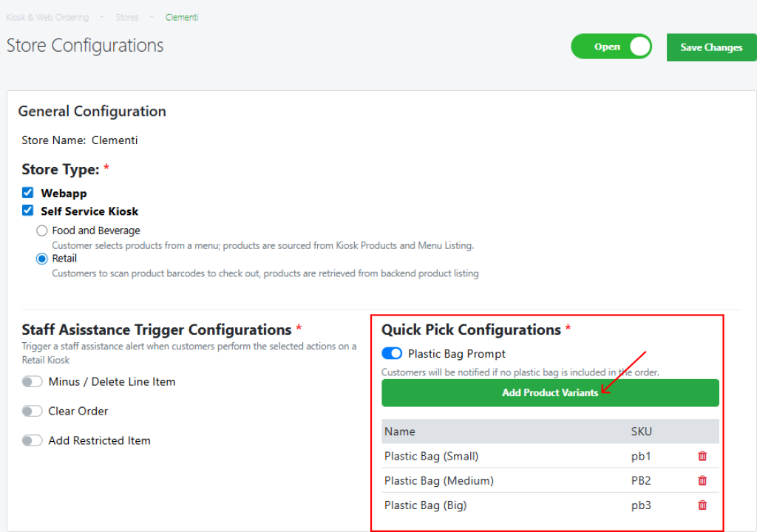Image resolution: width=757 pixels, height=532 pixels.
Task: Click the Save Changes button
Action: point(711,47)
